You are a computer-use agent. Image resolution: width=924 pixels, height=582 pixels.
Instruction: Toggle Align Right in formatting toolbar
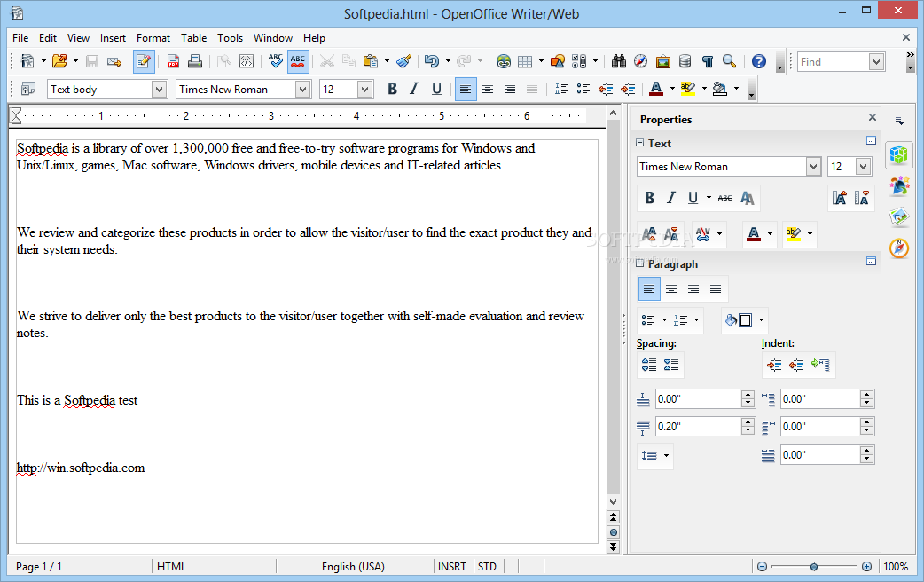click(x=510, y=89)
